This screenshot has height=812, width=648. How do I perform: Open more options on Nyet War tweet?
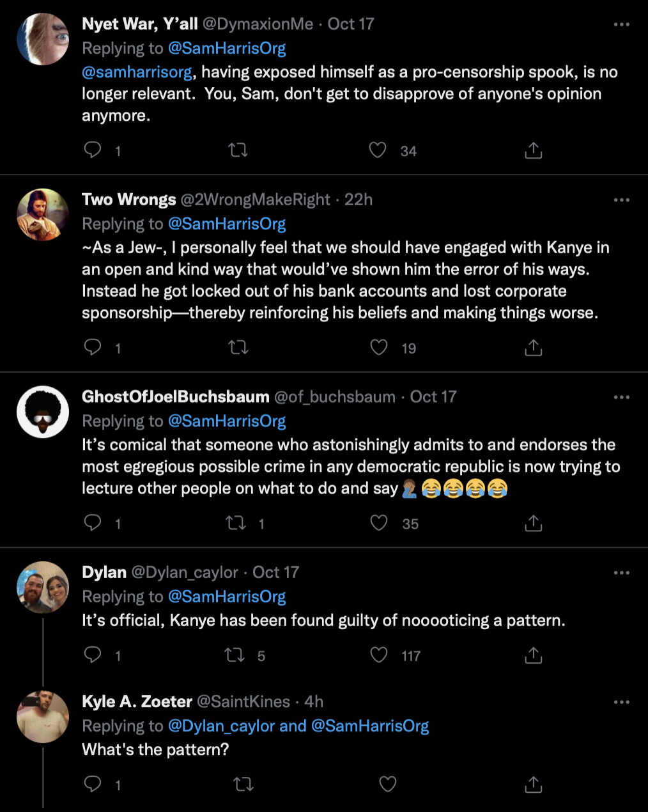[621, 24]
